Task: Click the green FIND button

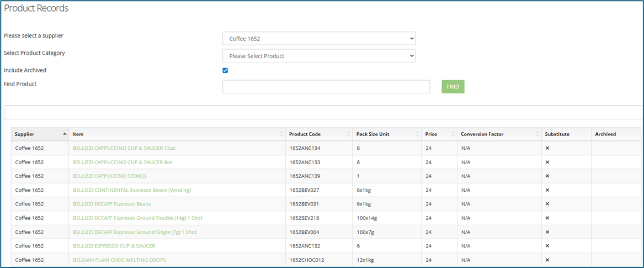Action: tap(453, 87)
